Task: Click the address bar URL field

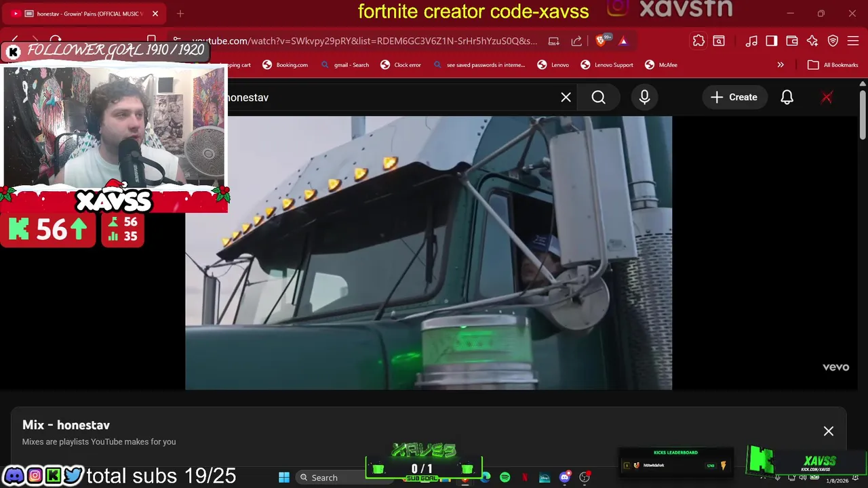Action: pyautogui.click(x=364, y=41)
